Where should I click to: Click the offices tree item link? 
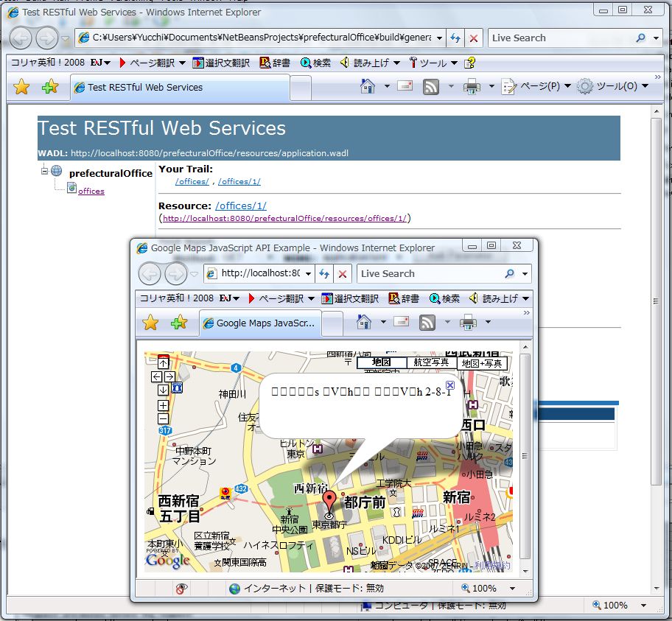tap(91, 191)
